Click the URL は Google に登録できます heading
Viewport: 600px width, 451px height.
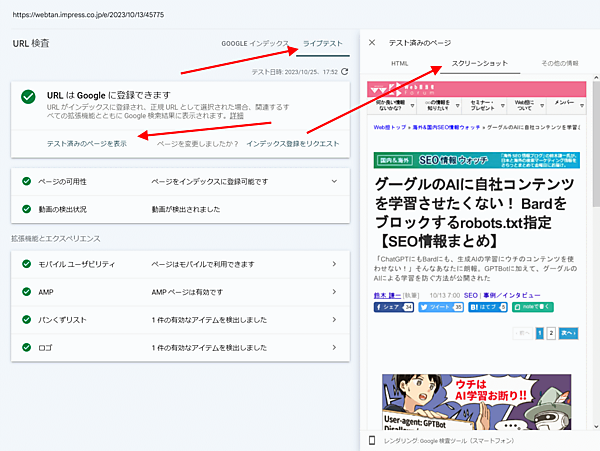click(109, 95)
